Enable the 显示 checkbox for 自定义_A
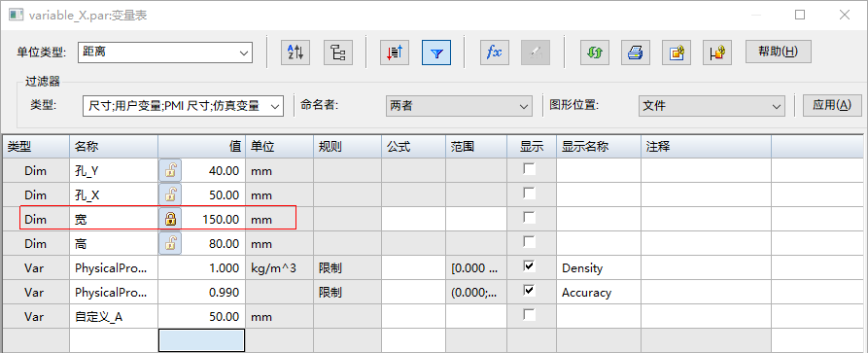This screenshot has height=353, width=868. pyautogui.click(x=530, y=315)
